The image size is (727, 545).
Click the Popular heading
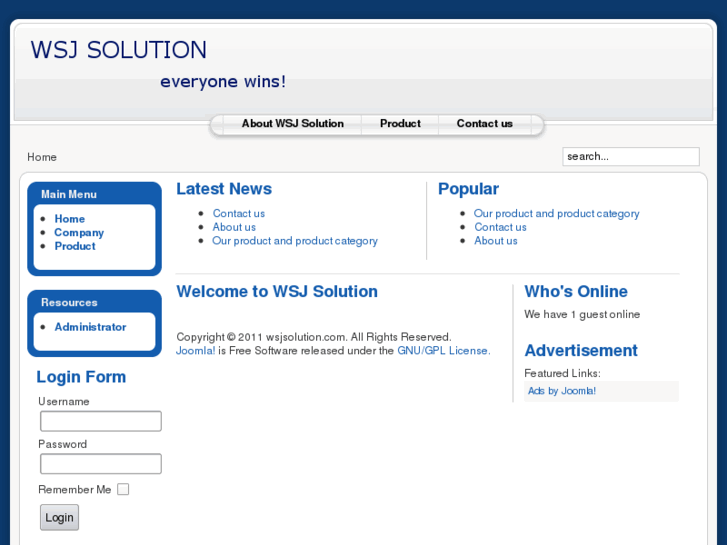pos(468,189)
